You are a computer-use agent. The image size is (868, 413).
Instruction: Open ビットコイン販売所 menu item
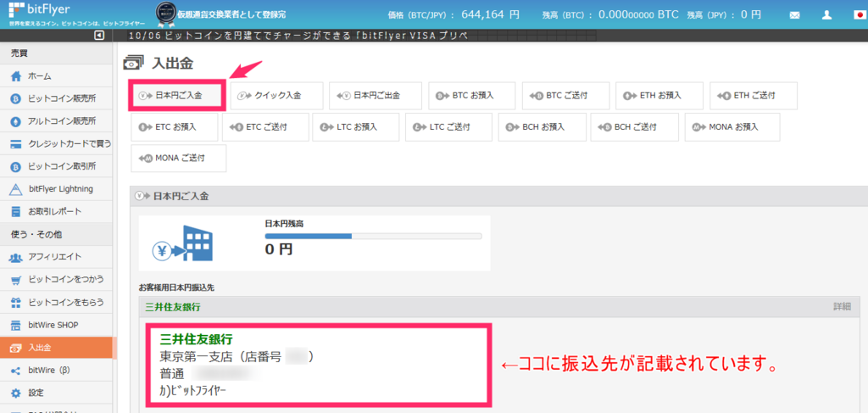[x=56, y=98]
